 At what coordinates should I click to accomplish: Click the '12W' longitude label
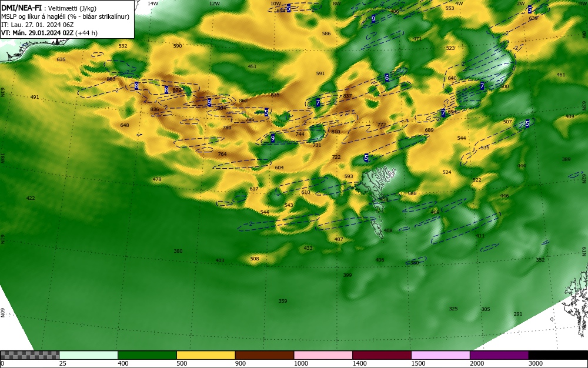coord(215,4)
